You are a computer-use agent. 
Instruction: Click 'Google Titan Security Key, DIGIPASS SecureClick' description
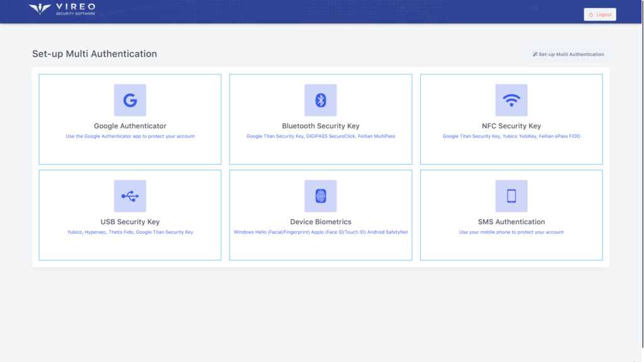[x=320, y=136]
